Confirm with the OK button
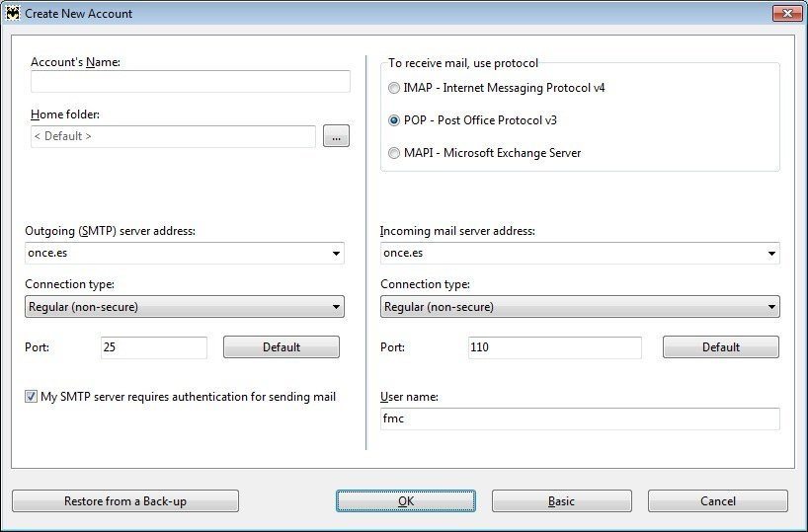The height and width of the screenshot is (532, 808). (x=406, y=501)
